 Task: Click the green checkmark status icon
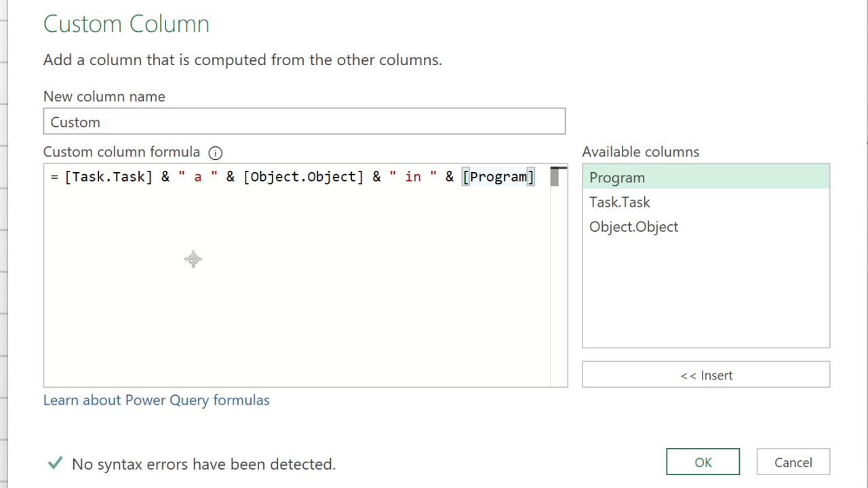click(x=54, y=464)
